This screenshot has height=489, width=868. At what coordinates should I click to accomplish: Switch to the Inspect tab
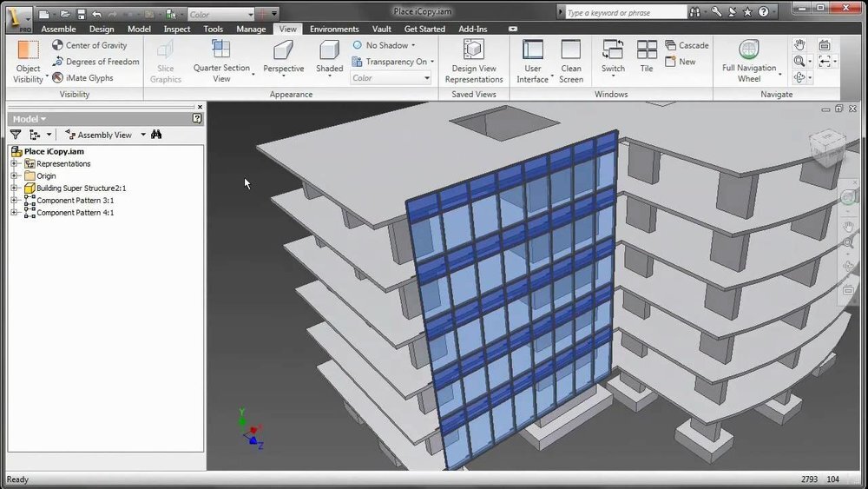click(x=176, y=29)
